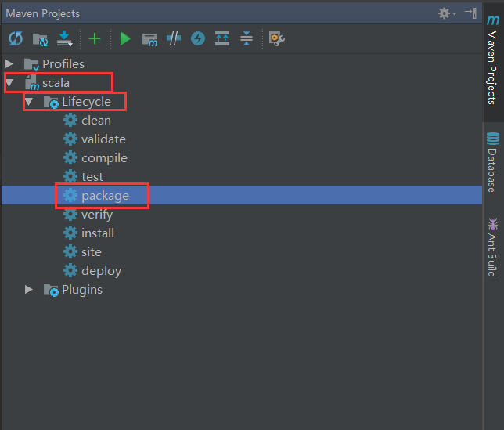Viewport: 504px width, 430px height.
Task: Click gear icon next to validate
Action: point(70,139)
